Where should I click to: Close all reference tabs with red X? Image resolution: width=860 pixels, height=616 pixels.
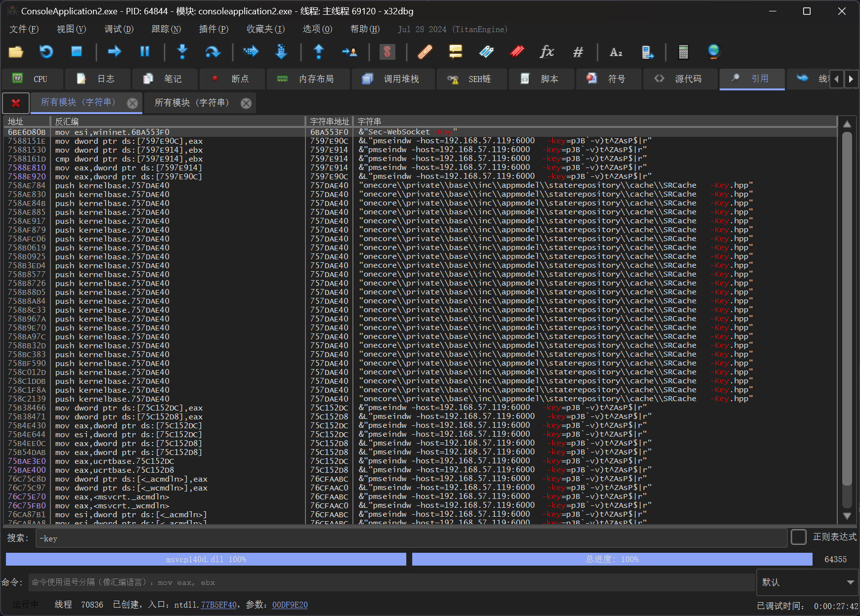tap(15, 103)
